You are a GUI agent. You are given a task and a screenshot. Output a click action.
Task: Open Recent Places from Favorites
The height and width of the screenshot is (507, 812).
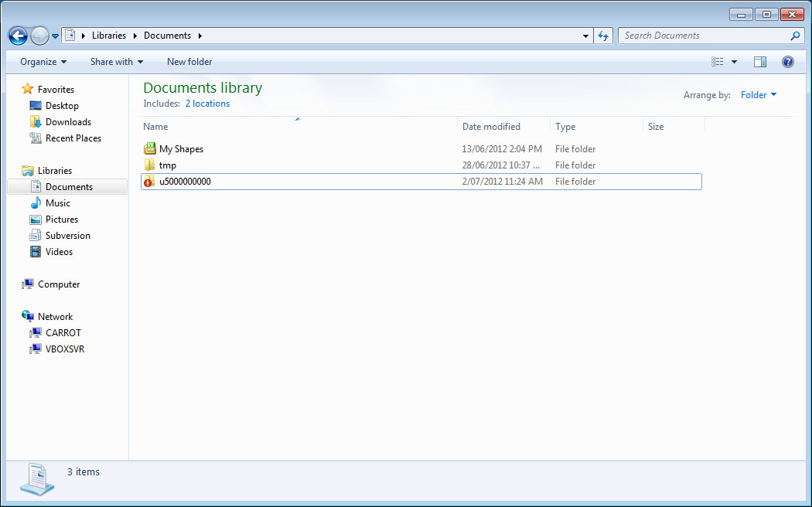click(73, 138)
